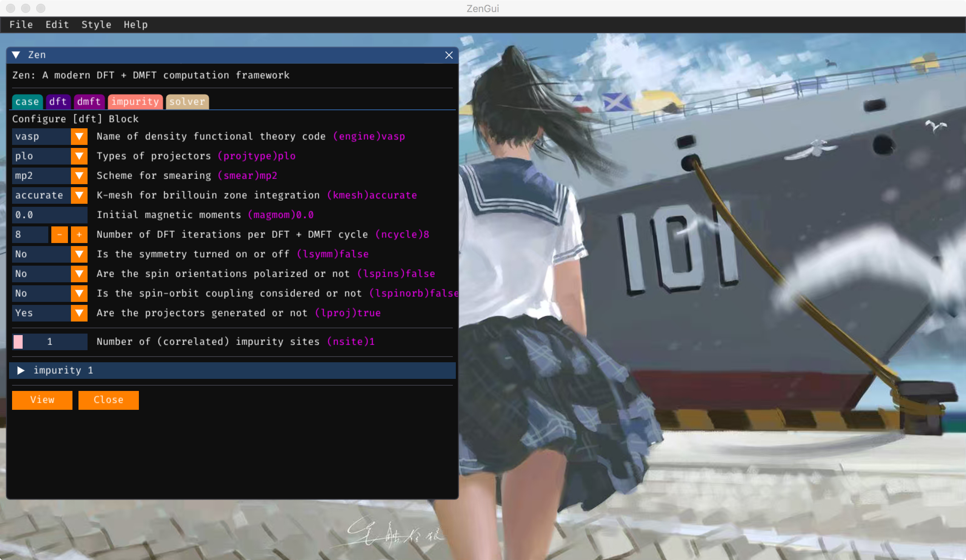966x560 pixels.
Task: Open the smear dropdown arrow next to mp2
Action: click(79, 175)
